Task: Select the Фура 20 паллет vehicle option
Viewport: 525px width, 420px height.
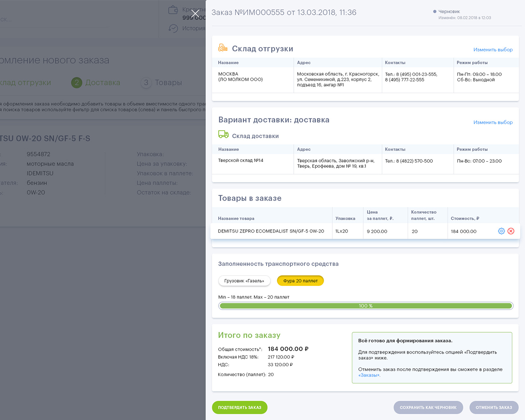Action: point(300,281)
